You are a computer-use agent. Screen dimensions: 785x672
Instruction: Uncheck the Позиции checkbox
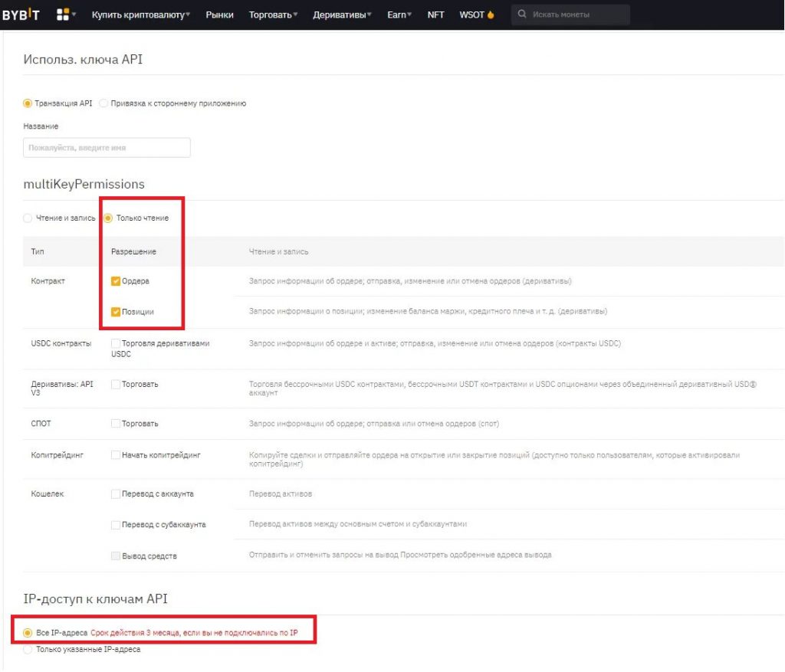tap(116, 312)
